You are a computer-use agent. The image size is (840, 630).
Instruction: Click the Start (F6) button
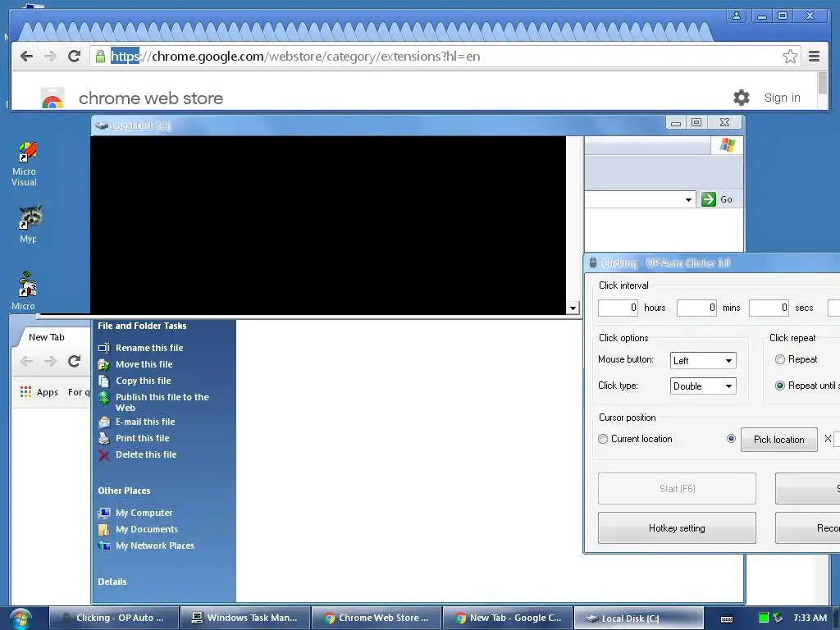(x=677, y=489)
